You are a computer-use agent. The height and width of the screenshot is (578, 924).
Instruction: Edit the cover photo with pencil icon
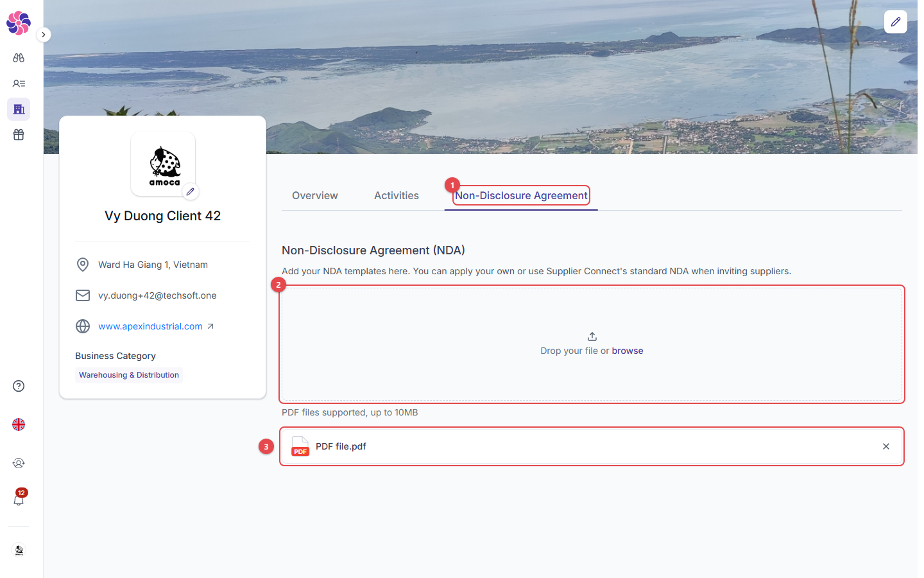(x=896, y=22)
